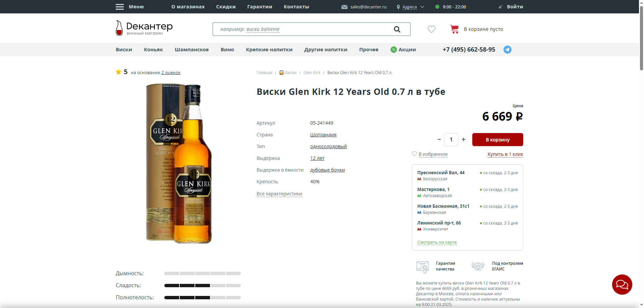Open the live chat bubble
Screen dimensions: 644x308
[x=622, y=285]
